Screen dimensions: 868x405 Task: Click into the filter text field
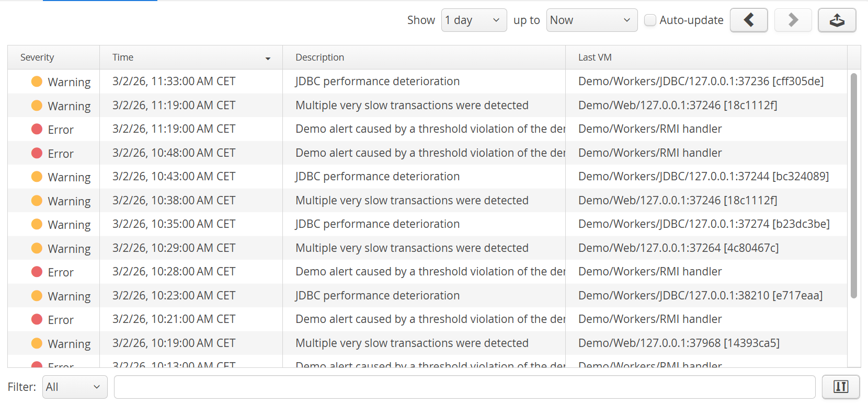(x=464, y=387)
